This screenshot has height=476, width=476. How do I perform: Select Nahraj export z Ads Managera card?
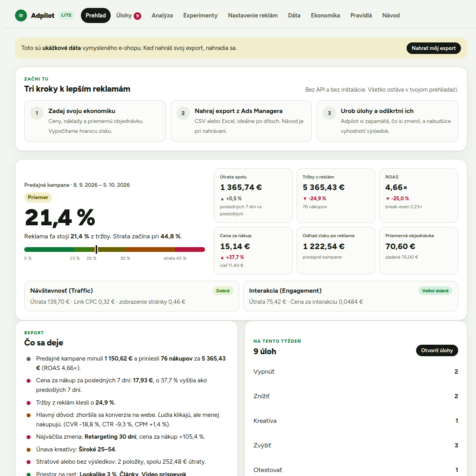coord(241,121)
